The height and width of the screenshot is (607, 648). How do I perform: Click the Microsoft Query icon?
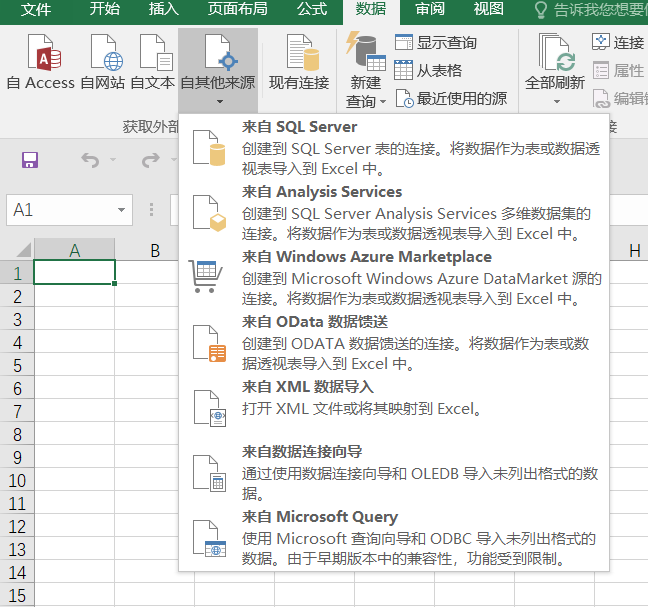(209, 538)
